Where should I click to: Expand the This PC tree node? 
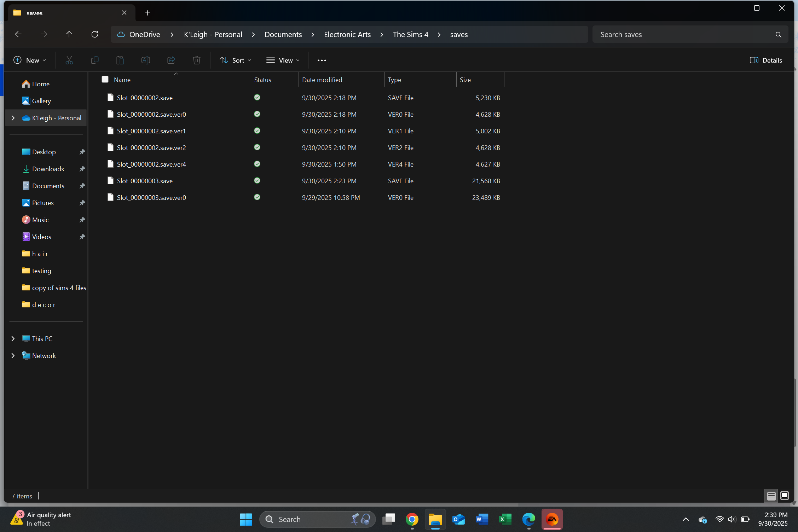(x=13, y=339)
